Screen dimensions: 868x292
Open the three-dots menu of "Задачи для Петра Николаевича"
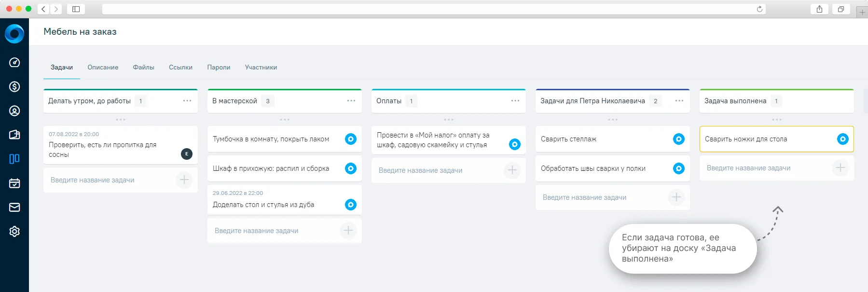tap(679, 101)
